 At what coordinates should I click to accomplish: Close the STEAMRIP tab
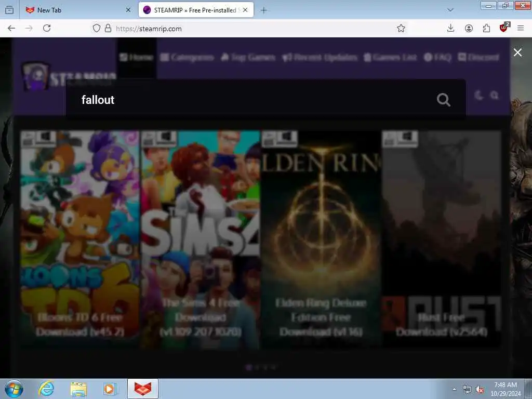tap(245, 10)
